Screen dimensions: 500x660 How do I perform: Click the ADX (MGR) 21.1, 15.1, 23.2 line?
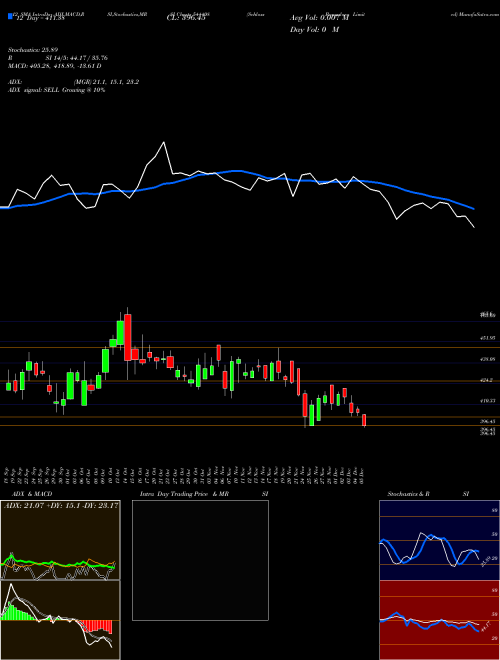[74, 82]
